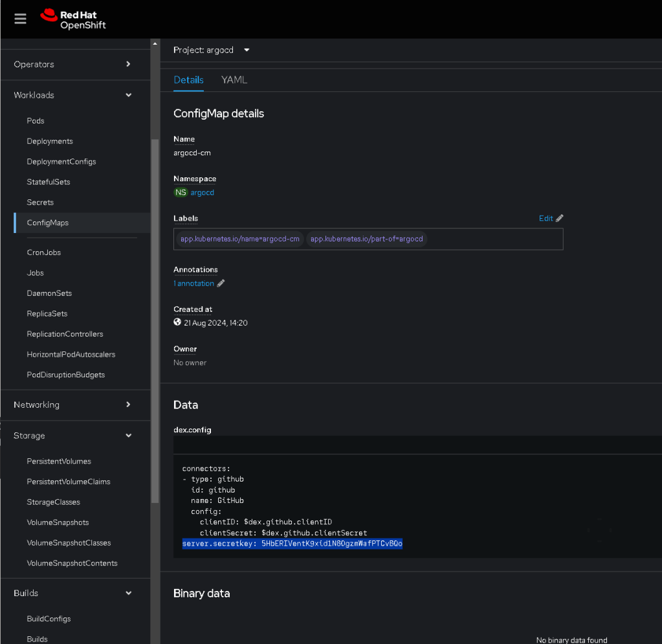The height and width of the screenshot is (644, 662).
Task: Collapse the Storage section
Action: coord(75,436)
